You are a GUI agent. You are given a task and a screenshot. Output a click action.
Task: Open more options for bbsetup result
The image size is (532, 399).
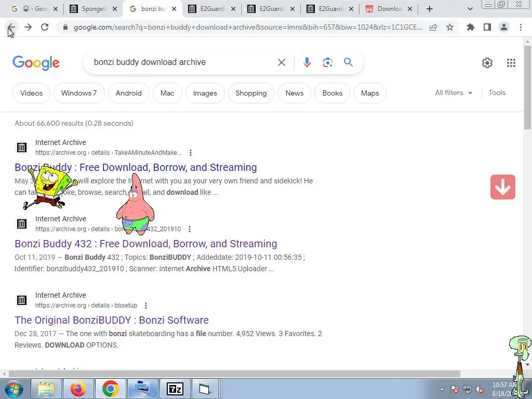[146, 305]
